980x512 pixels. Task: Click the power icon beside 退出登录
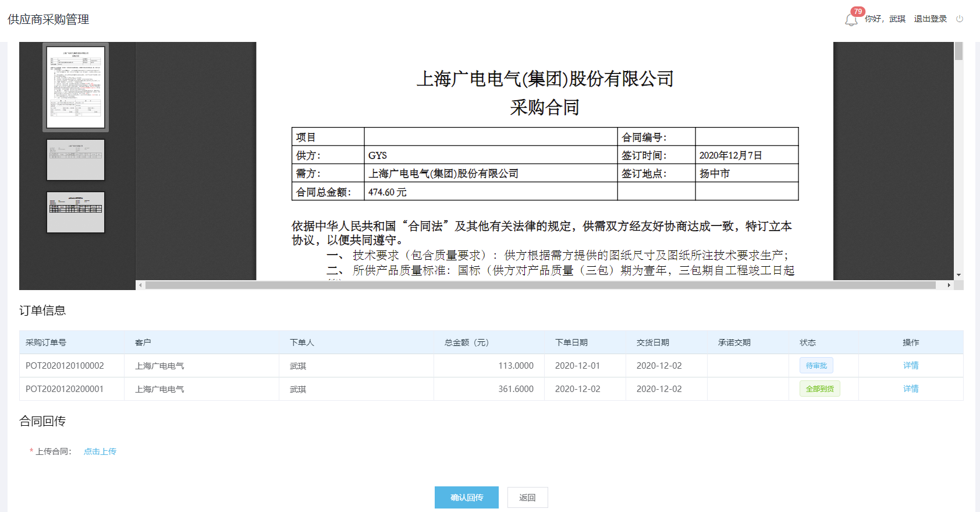coord(960,19)
